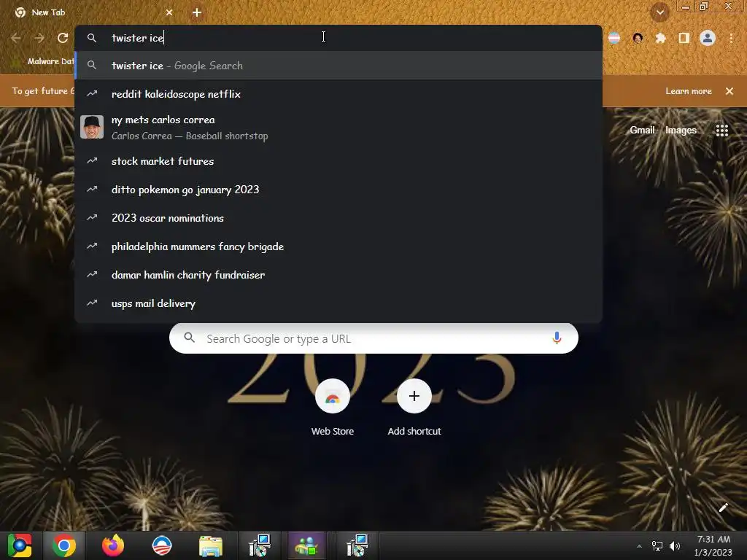
Task: Click the avatar face extension icon
Action: coord(638,38)
